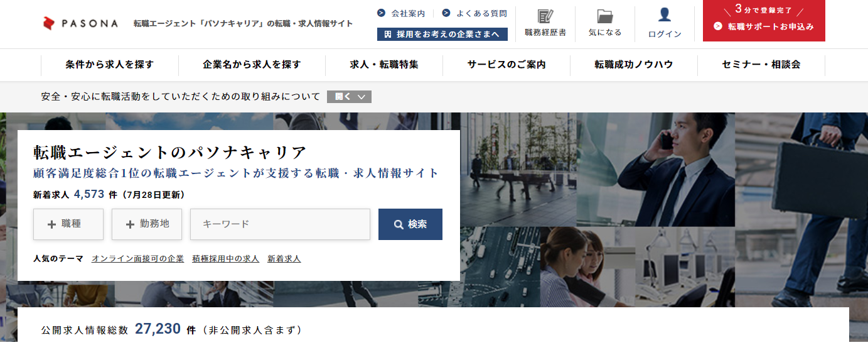Open the 職務経歴書 resume icon

[545, 16]
